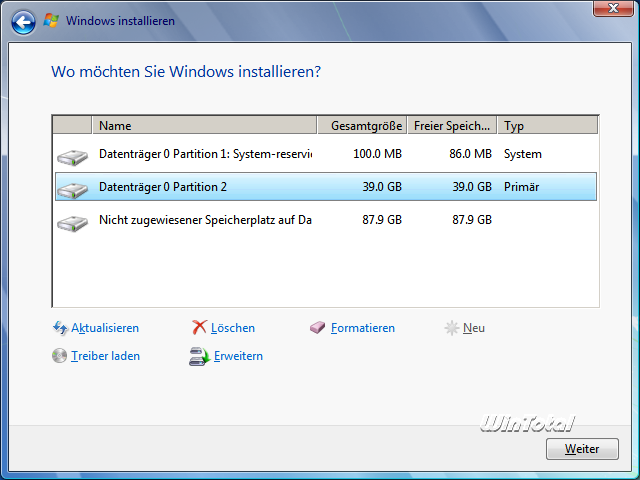Sort by the Typ column header

point(548,125)
